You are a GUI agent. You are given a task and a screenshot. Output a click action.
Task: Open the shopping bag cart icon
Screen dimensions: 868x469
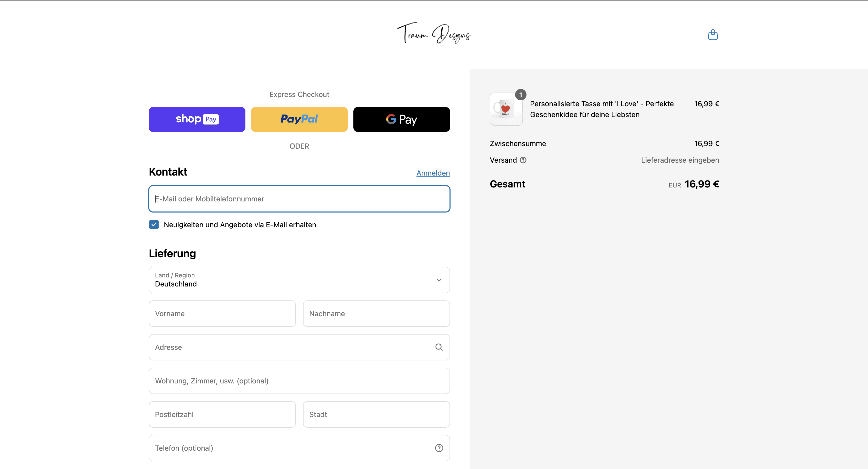[x=713, y=35]
